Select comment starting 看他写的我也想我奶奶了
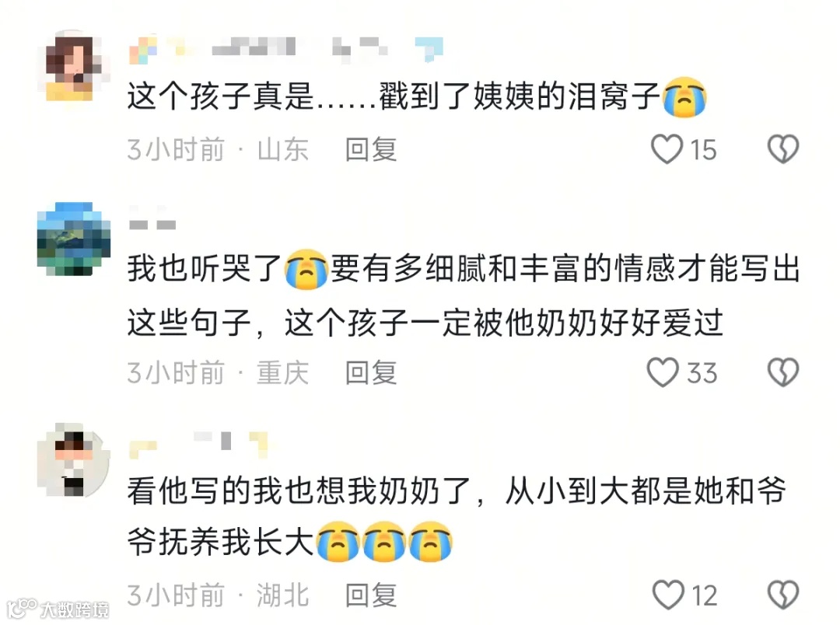Viewport: 840px width, 625px height. pyautogui.click(x=457, y=517)
